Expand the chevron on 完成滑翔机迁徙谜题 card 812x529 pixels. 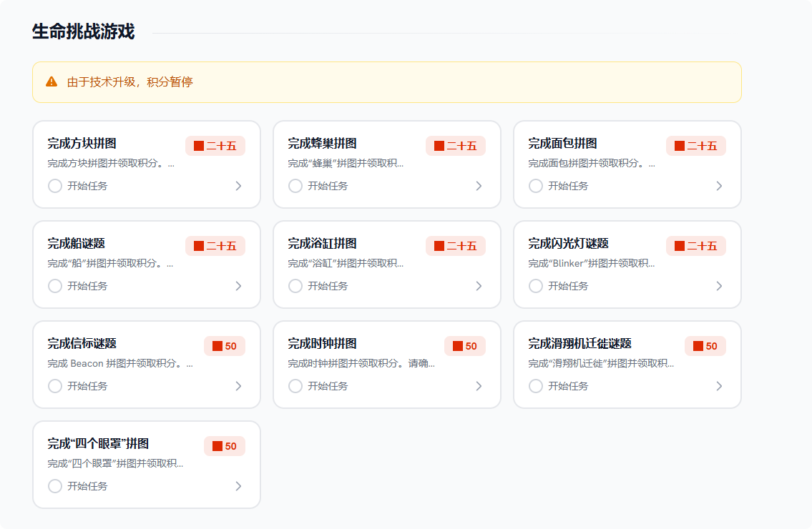pyautogui.click(x=719, y=386)
